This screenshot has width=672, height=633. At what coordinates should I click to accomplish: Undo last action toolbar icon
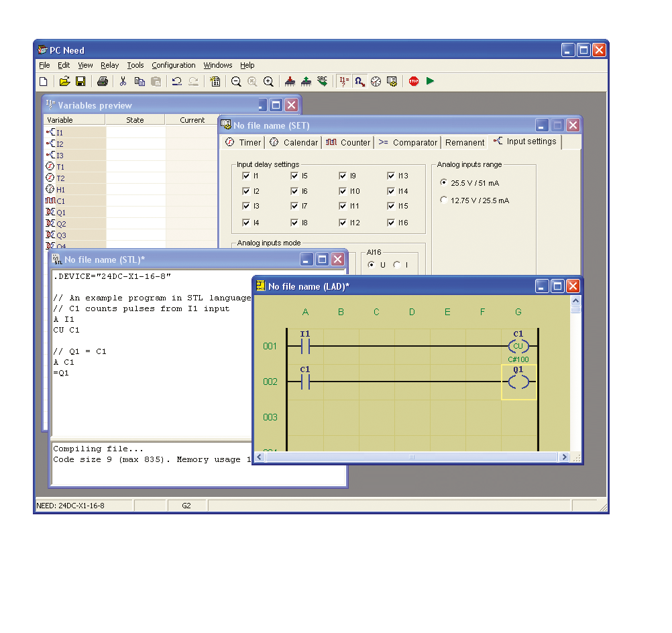coord(177,81)
